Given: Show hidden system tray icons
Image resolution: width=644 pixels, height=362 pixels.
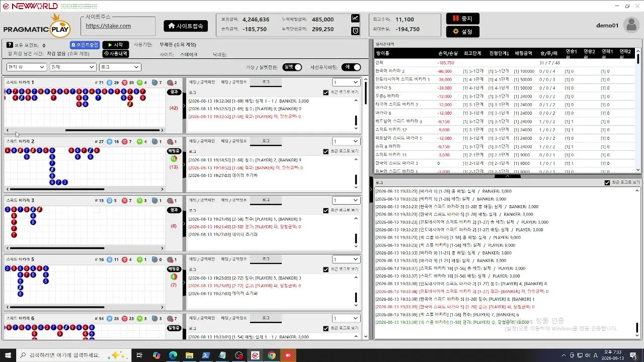Looking at the screenshot, I should (x=563, y=355).
